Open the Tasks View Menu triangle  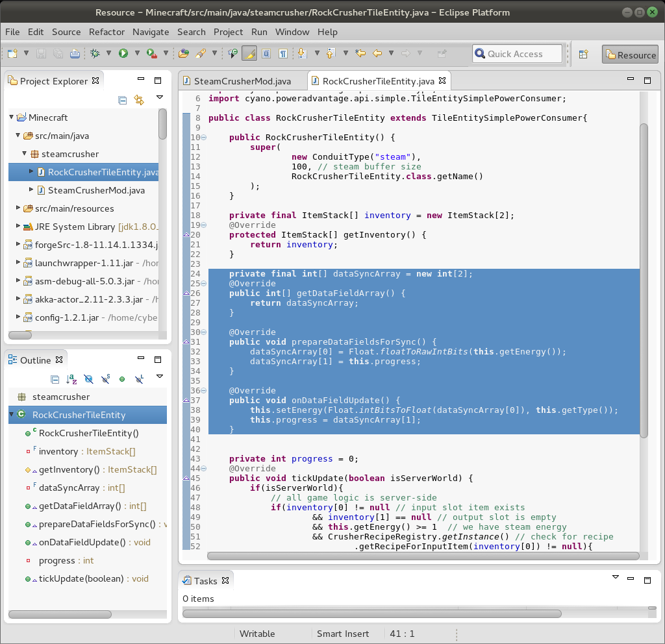tap(616, 577)
